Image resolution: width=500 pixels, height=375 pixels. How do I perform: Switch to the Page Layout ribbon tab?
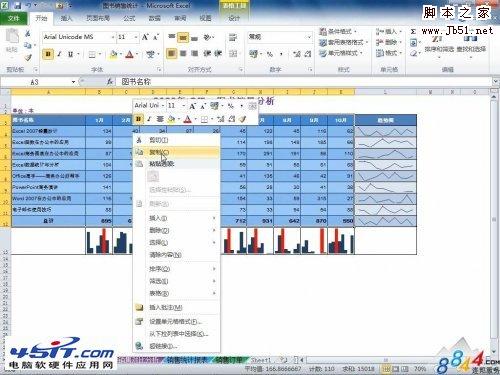(98, 18)
